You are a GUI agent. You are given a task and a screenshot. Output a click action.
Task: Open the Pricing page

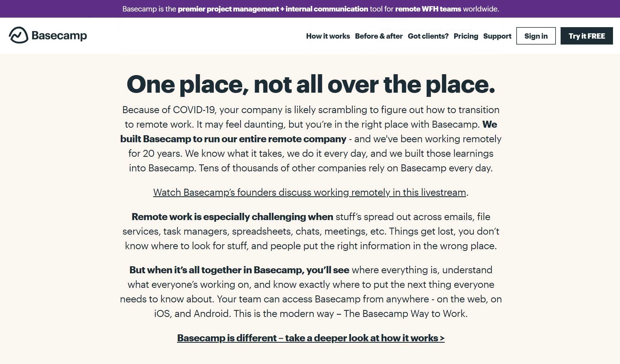[x=466, y=36]
